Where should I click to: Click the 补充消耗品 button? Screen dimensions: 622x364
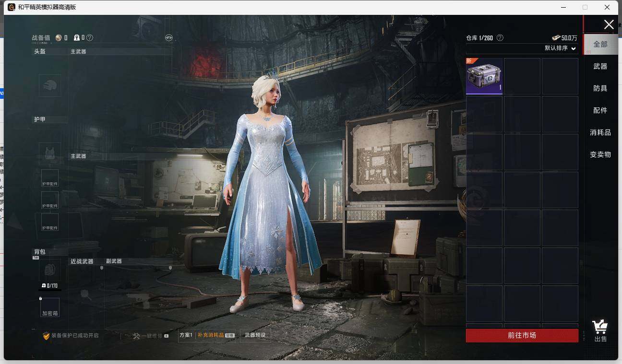point(215,335)
